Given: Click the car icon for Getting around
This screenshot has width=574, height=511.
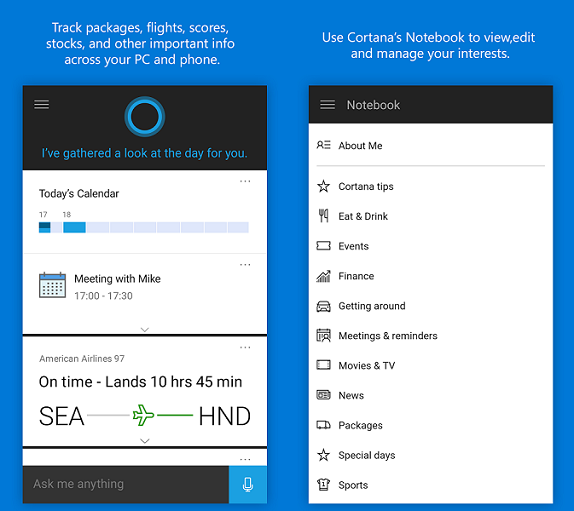Looking at the screenshot, I should [323, 306].
